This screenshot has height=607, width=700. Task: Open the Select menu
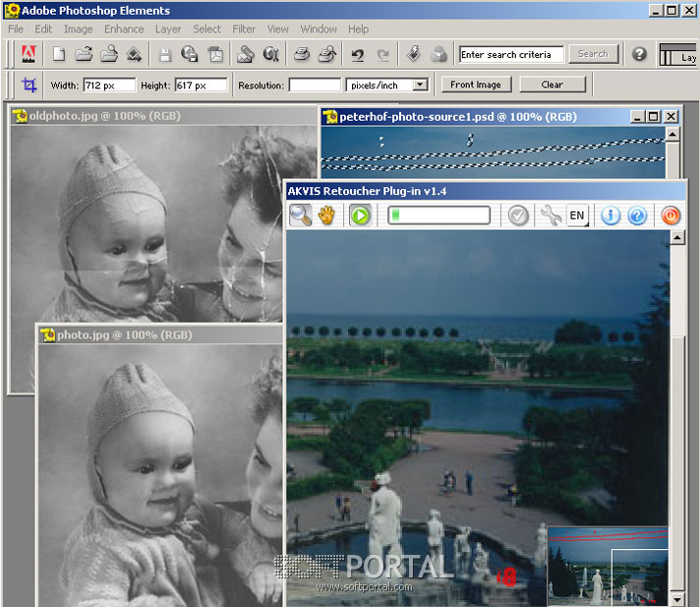click(206, 30)
